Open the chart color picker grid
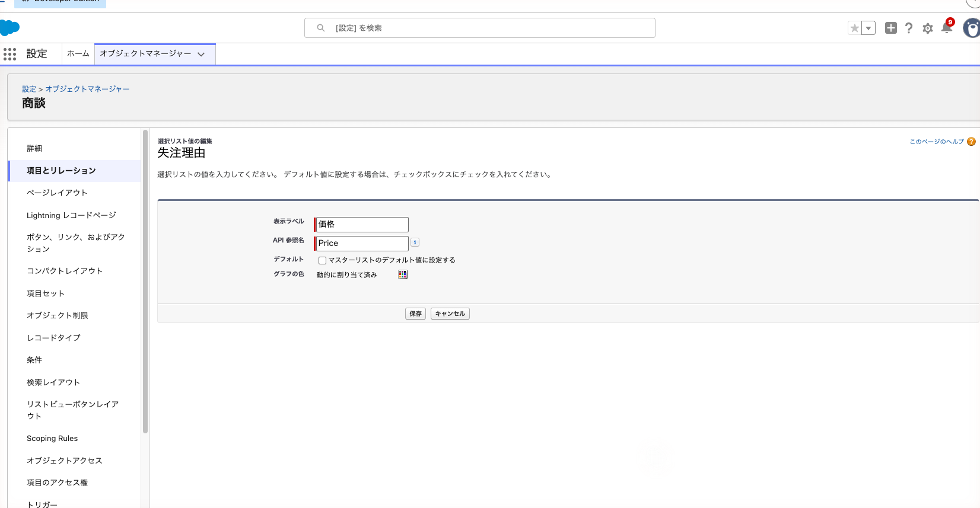This screenshot has height=508, width=980. pyautogui.click(x=403, y=274)
